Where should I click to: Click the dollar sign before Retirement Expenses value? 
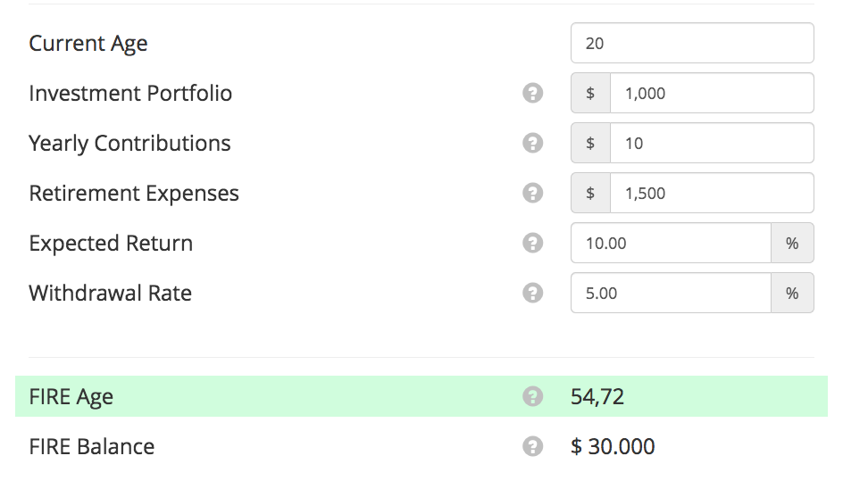tap(591, 193)
